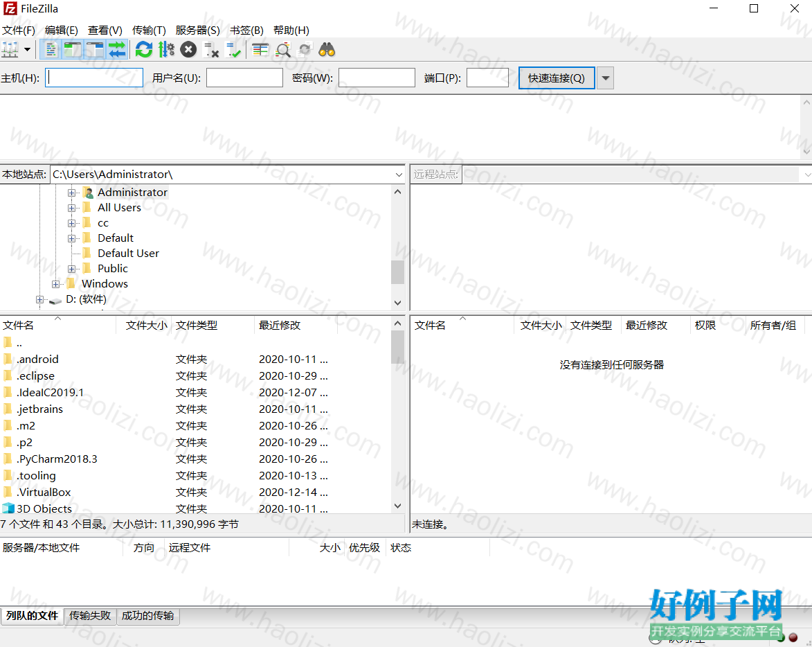Expand D: (软件) drive node

tap(40, 299)
